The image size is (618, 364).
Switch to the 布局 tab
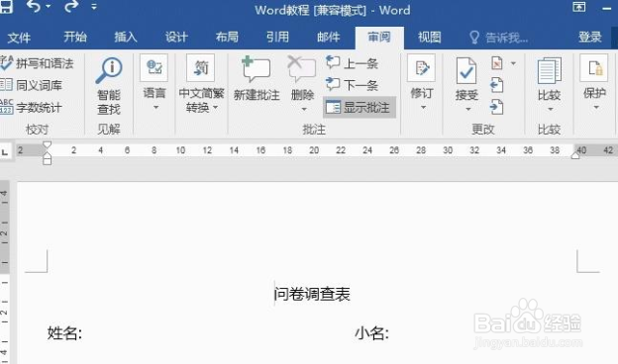(227, 37)
